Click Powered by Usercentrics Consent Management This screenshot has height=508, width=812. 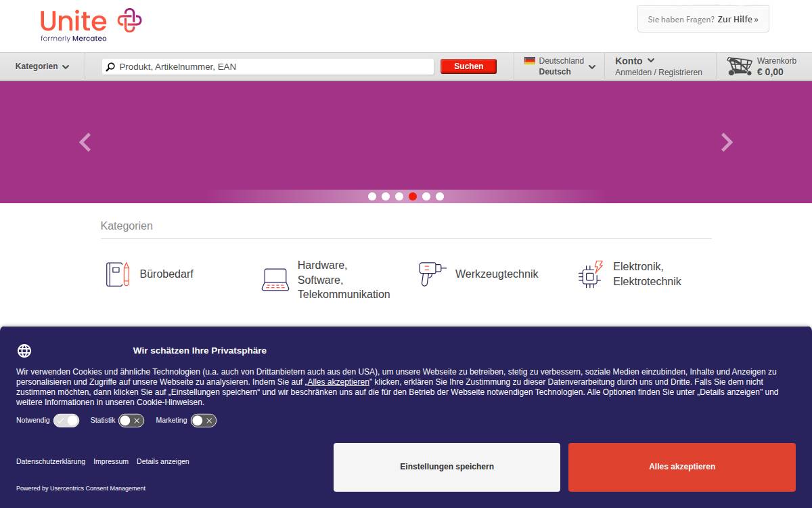[x=81, y=488]
